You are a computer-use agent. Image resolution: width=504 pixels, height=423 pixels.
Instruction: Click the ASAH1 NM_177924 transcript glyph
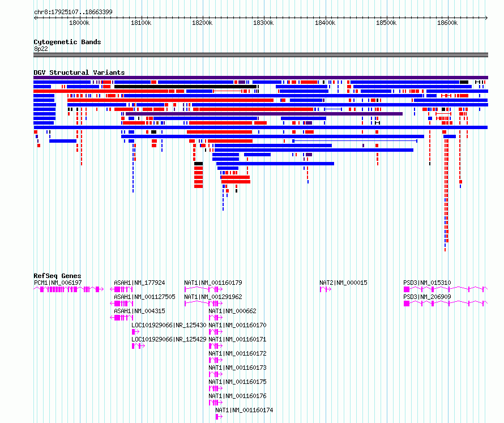point(122,289)
